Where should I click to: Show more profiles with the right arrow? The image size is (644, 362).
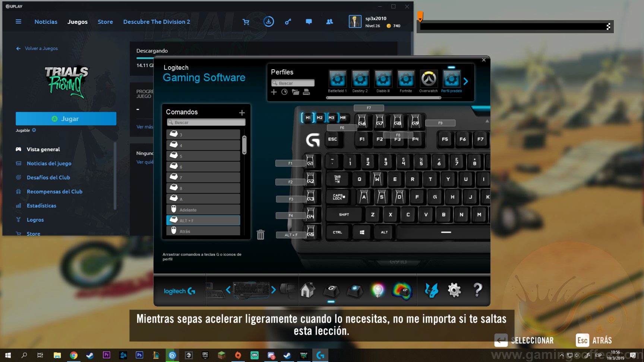(x=466, y=81)
